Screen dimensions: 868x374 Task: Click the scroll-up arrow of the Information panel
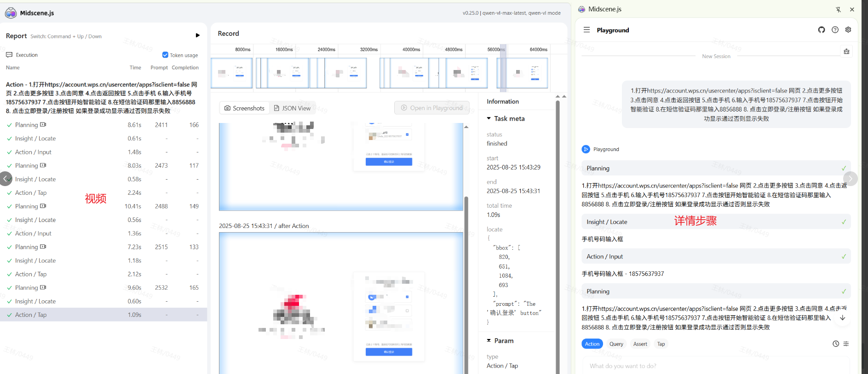[x=558, y=96]
